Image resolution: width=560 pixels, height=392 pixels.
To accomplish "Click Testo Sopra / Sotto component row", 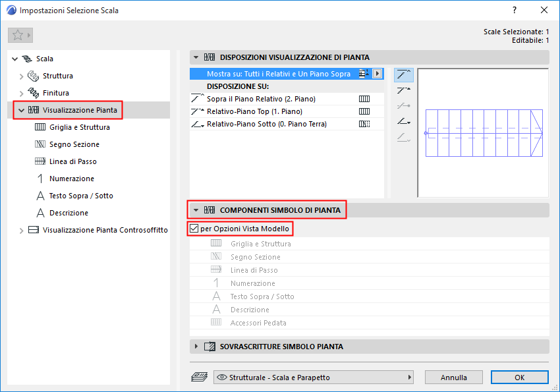I will click(x=370, y=296).
